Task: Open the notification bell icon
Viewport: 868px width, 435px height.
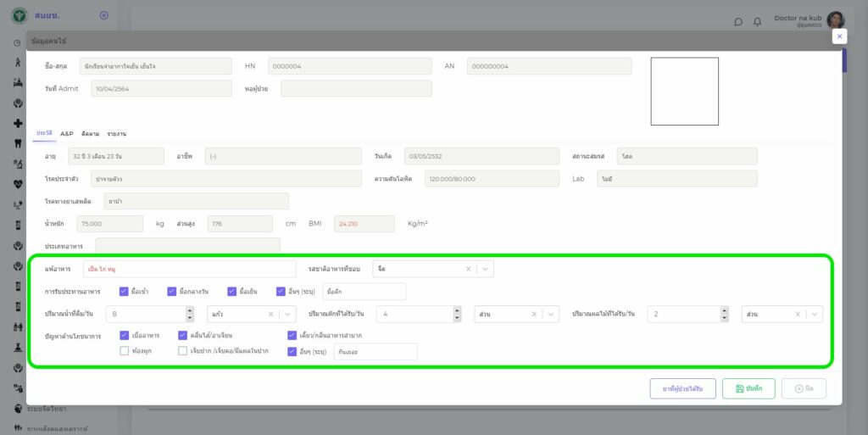Action: [757, 21]
